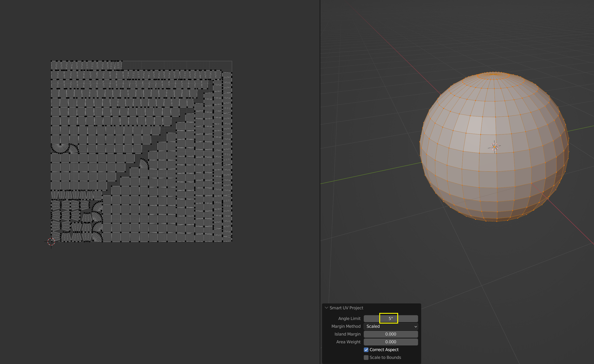Click the empty top-right corner inside UV bounds

click(176, 65)
